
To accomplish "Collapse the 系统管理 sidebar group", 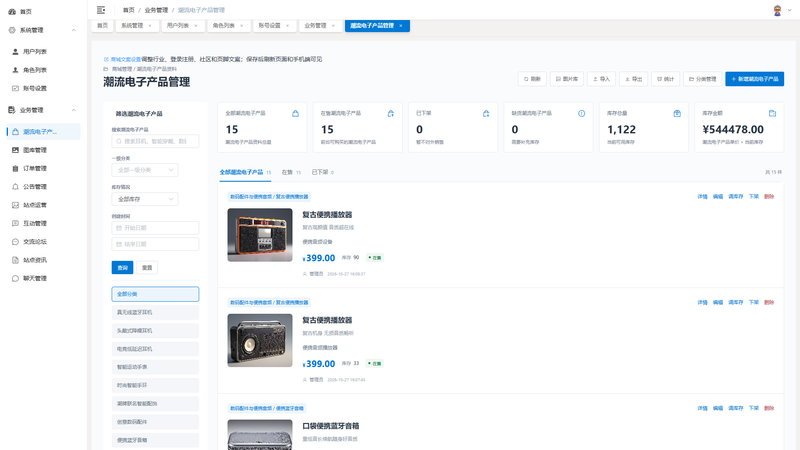I will pos(73,31).
